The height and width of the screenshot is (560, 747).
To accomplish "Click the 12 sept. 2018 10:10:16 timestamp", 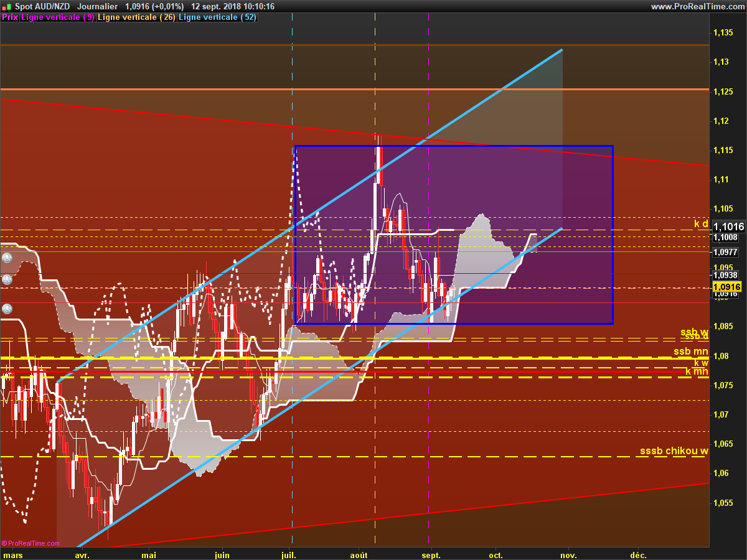I will point(233,6).
